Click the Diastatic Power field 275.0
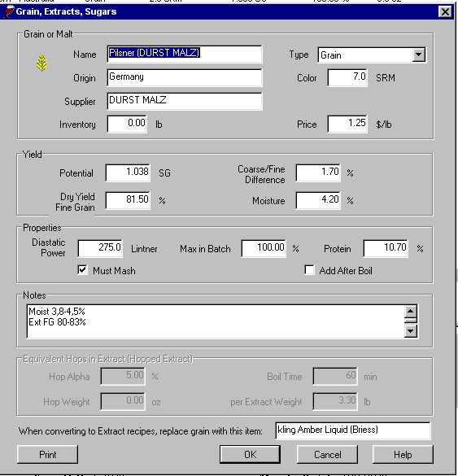The image size is (458, 476). 100,249
